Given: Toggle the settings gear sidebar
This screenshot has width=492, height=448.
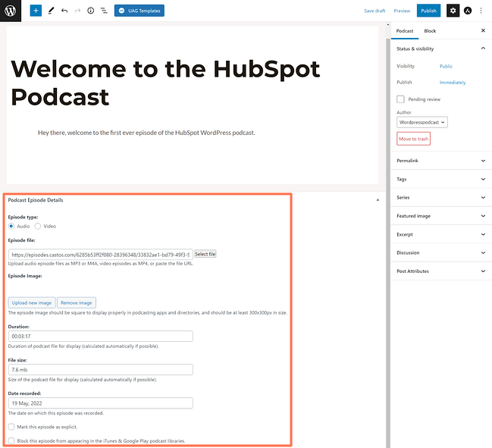Looking at the screenshot, I should click(x=453, y=11).
